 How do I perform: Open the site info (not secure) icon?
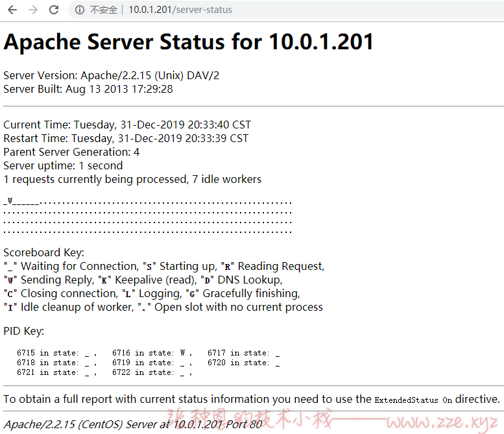click(x=80, y=10)
